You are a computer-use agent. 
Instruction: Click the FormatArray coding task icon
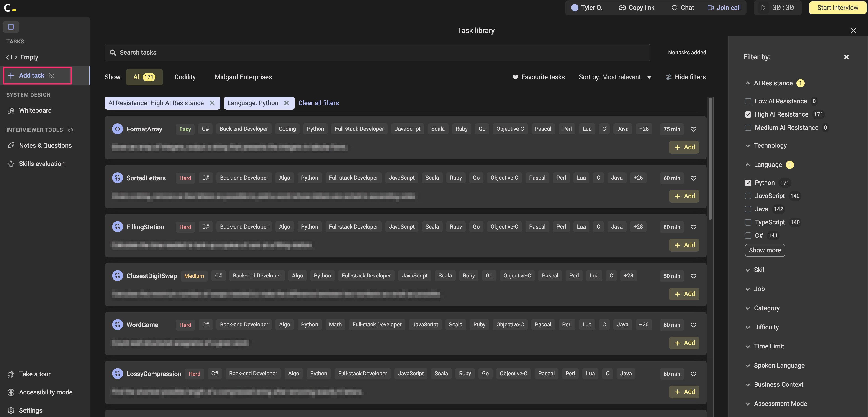(117, 129)
